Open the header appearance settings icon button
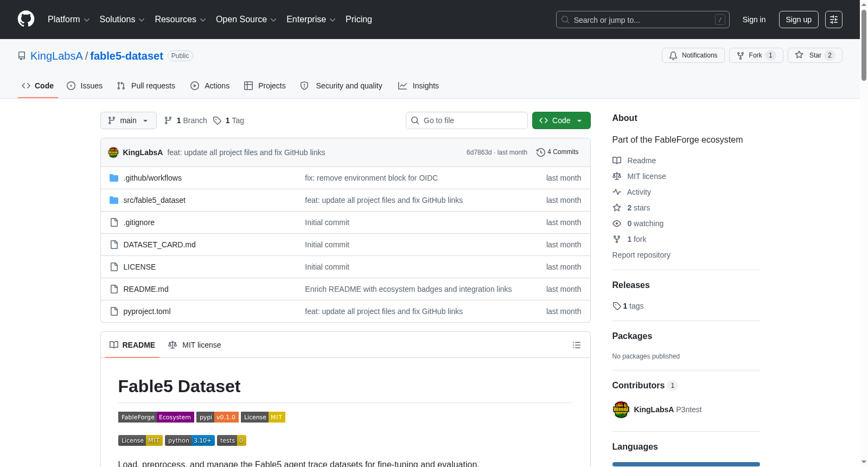 click(x=834, y=20)
